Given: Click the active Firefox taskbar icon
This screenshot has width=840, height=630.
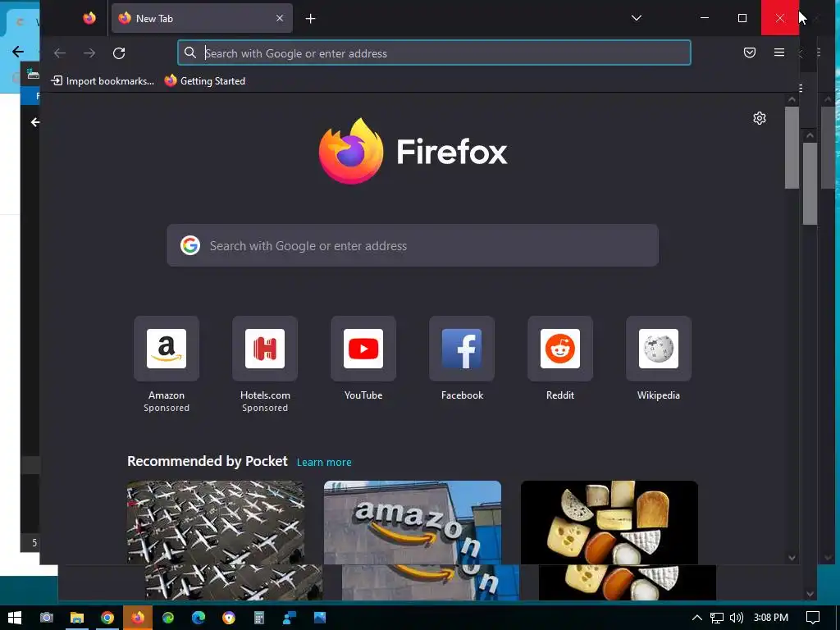Looking at the screenshot, I should 138,618.
